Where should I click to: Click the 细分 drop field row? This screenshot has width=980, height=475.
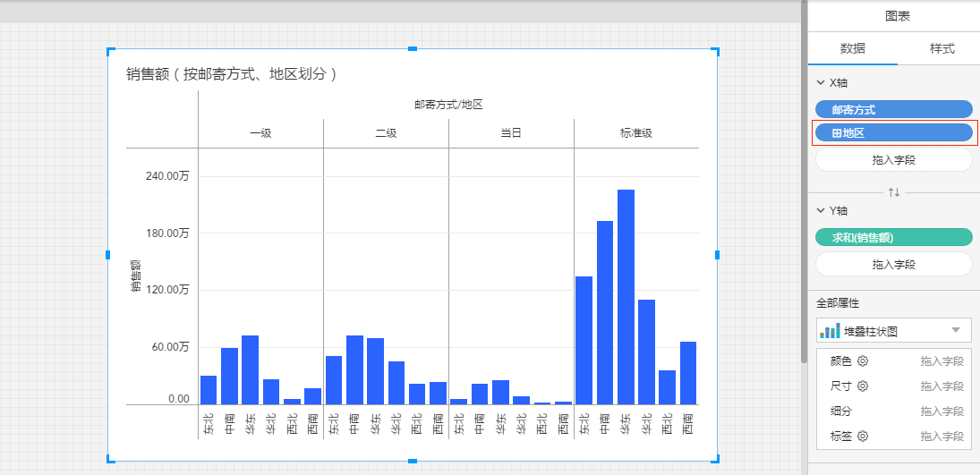(x=893, y=411)
